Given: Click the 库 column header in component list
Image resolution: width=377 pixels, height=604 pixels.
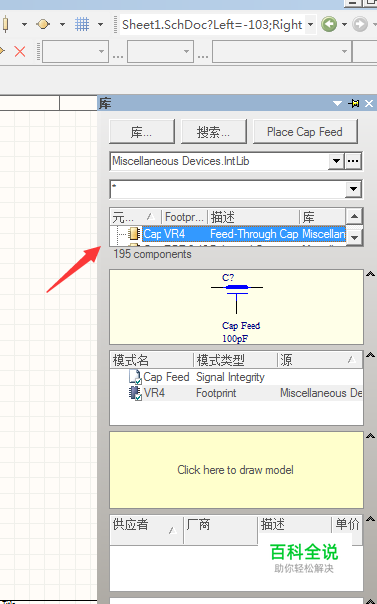Looking at the screenshot, I should (x=322, y=217).
